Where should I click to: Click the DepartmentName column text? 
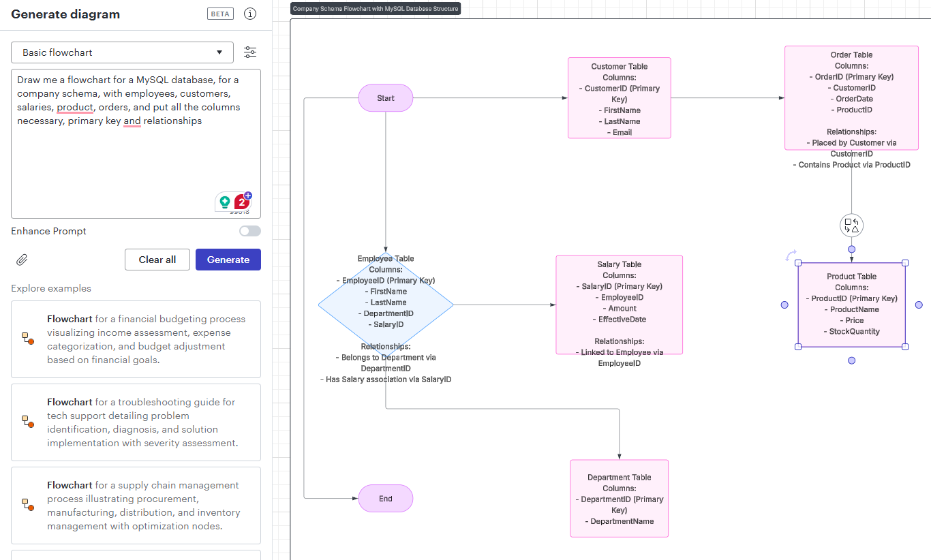click(620, 521)
